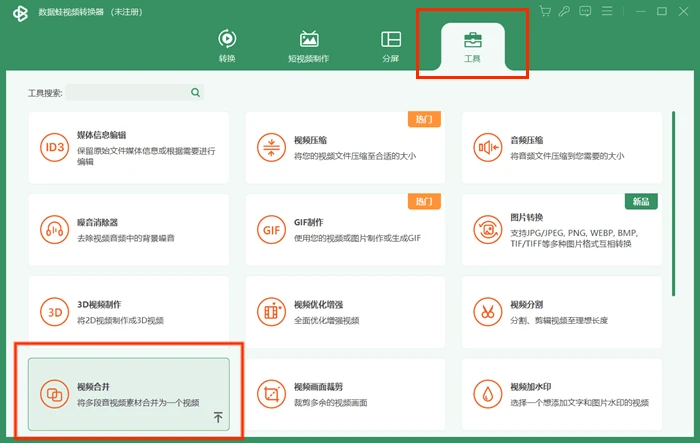Select the 视频画面裁剪 crop icon
This screenshot has height=443, width=700.
click(x=271, y=394)
